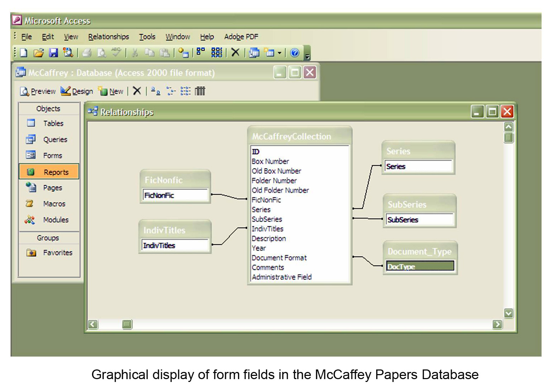Select SubSeries field in SubSeries table
The width and height of the screenshot is (553, 392).
point(419,219)
